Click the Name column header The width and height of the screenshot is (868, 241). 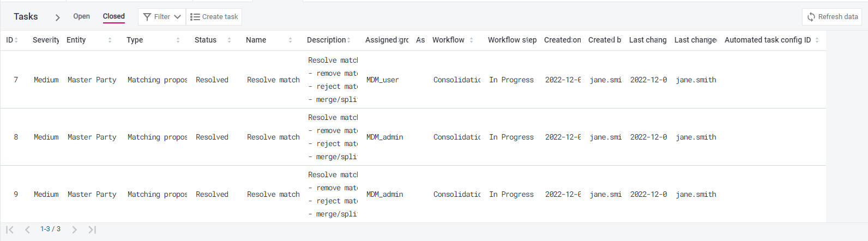[x=256, y=40]
